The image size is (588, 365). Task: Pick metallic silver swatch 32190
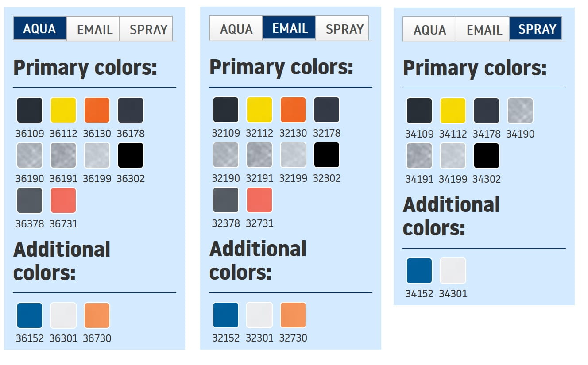pyautogui.click(x=226, y=155)
